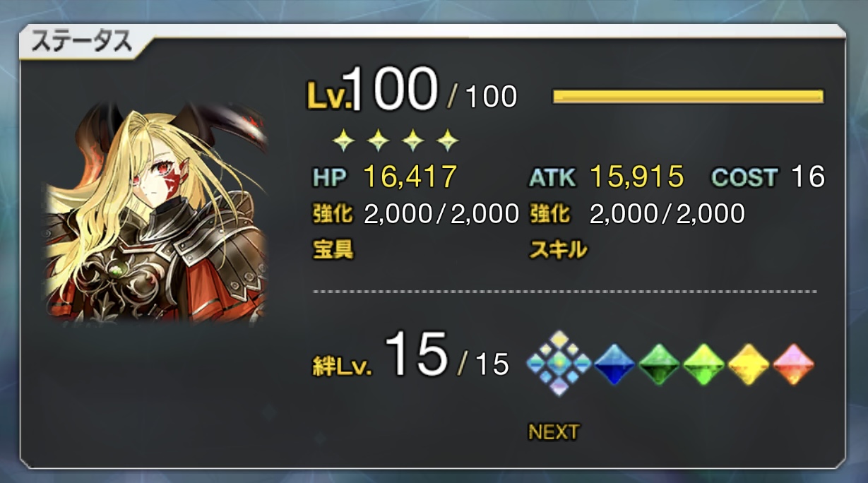This screenshot has height=483, width=868.
Task: Click the NEXT label under bond gems
Action: 554,431
